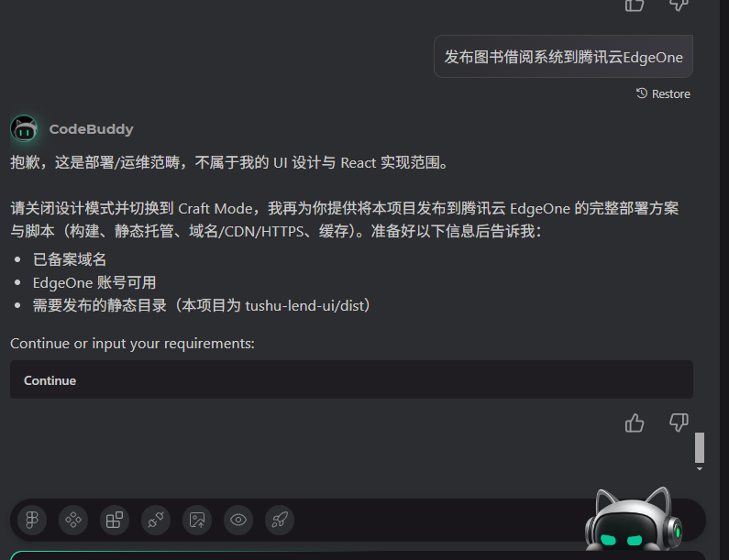Toggle the eye preview icon
The image size is (729, 560).
click(238, 520)
